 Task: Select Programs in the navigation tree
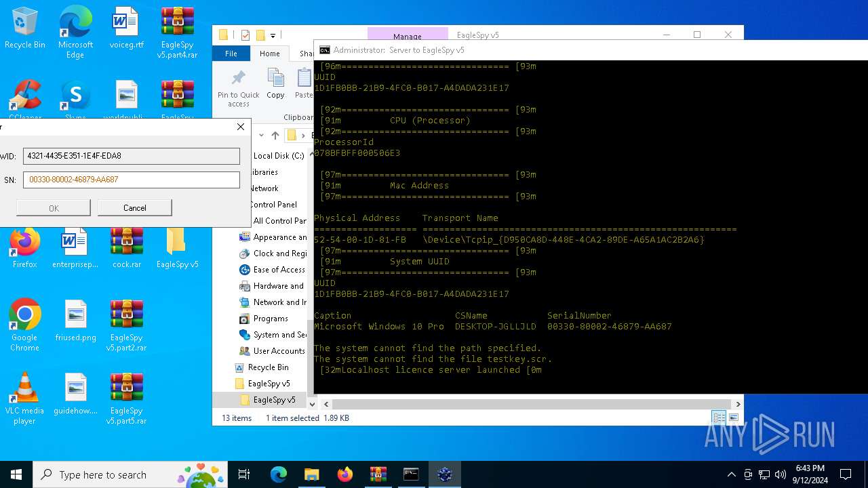(264, 319)
